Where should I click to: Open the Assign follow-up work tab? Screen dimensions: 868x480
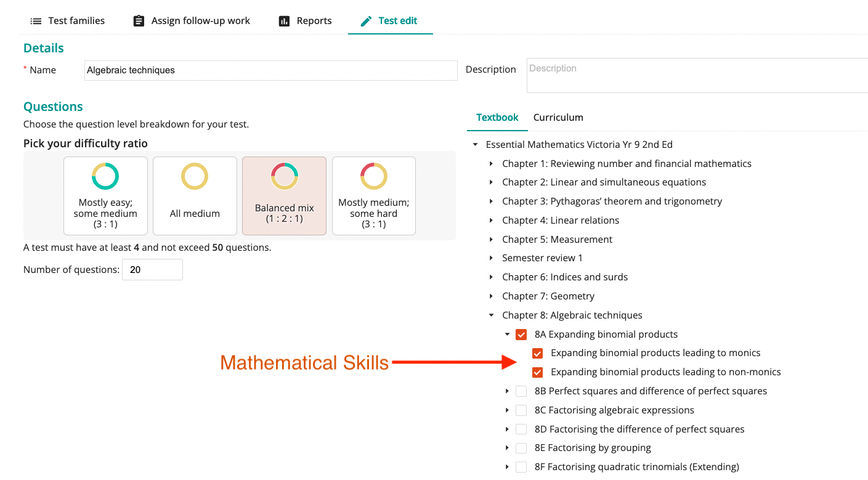[x=192, y=21]
